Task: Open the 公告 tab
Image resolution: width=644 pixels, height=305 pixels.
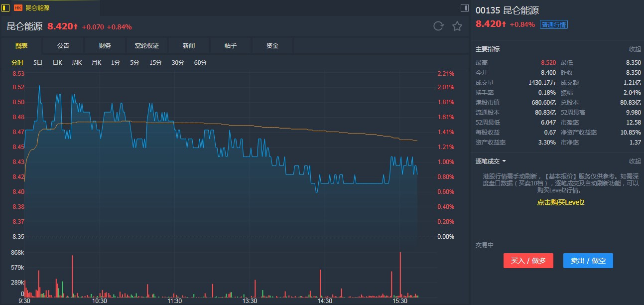Action: click(63, 45)
